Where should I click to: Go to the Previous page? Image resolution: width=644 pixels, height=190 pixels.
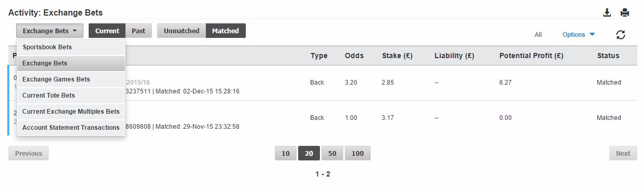pyautogui.click(x=29, y=153)
